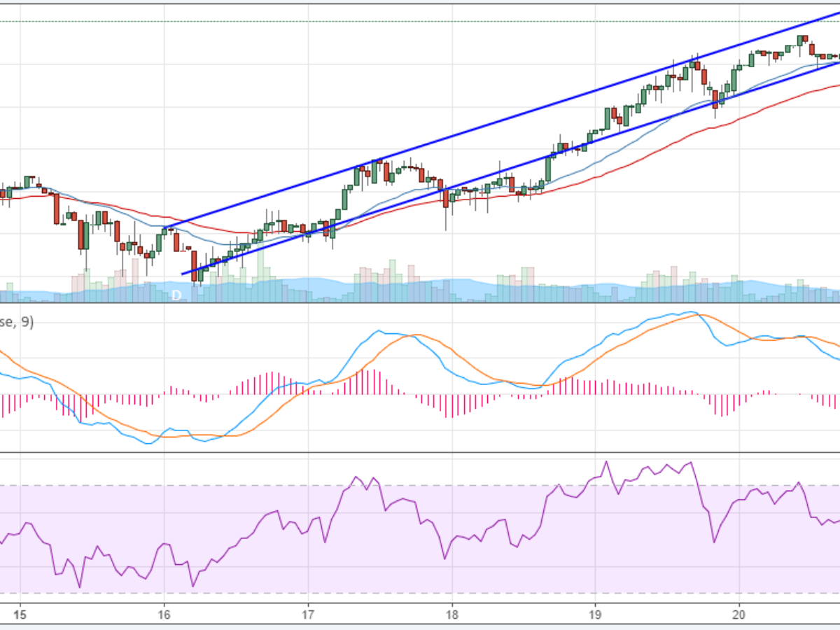Click the "D" marker on the volume bars

click(x=176, y=295)
